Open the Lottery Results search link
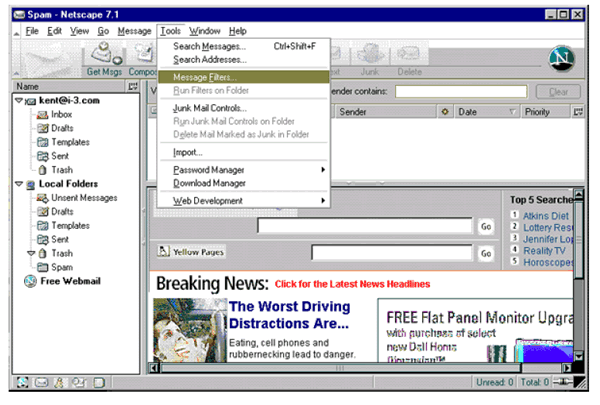 548,228
